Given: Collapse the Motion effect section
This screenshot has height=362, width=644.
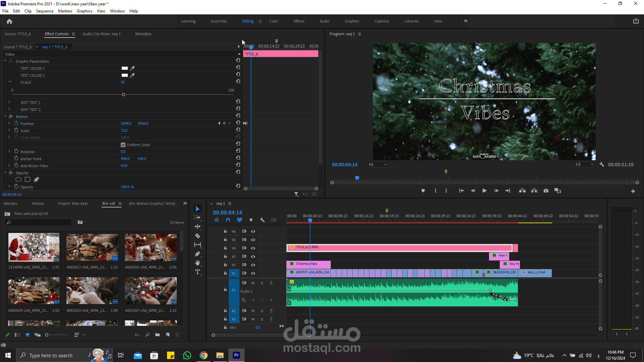Looking at the screenshot, I should pos(5,116).
